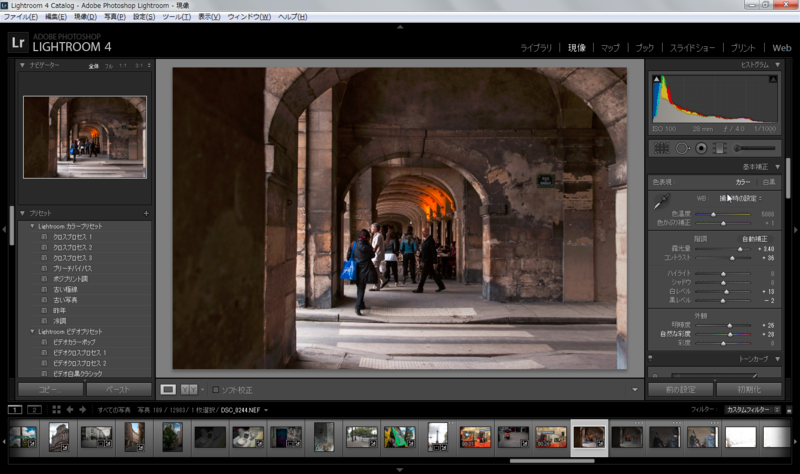Pick the white balance eyedropper tool
Screen dimensions: 800x474
point(661,202)
